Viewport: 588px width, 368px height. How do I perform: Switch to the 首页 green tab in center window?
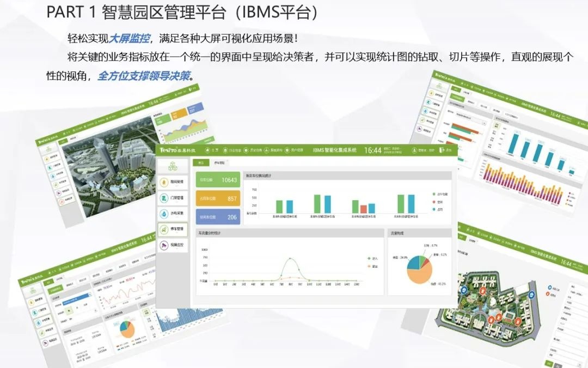tap(201, 162)
